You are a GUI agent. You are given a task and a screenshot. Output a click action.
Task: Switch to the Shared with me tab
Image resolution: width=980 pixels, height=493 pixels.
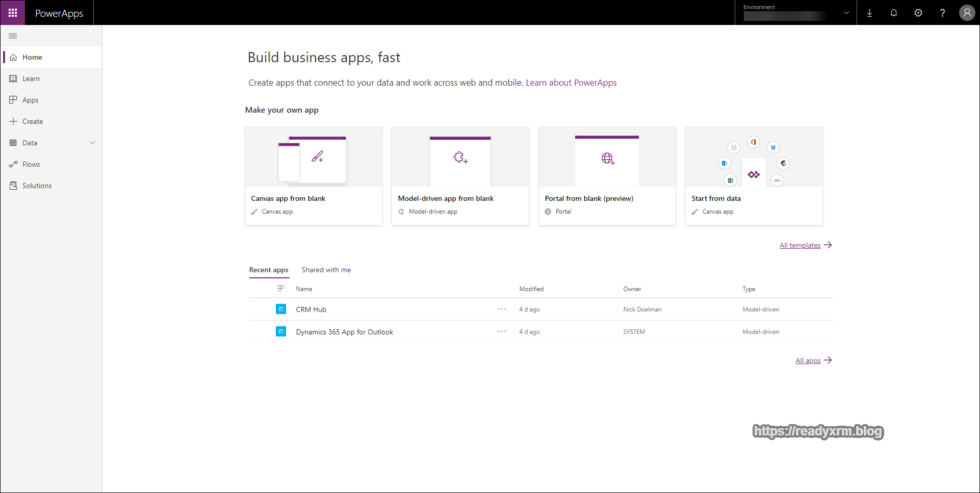326,270
